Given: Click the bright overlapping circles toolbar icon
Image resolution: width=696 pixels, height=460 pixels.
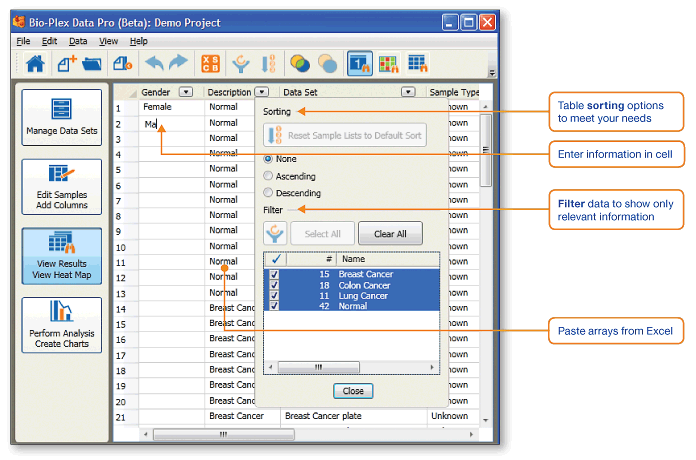Looking at the screenshot, I should click(300, 63).
